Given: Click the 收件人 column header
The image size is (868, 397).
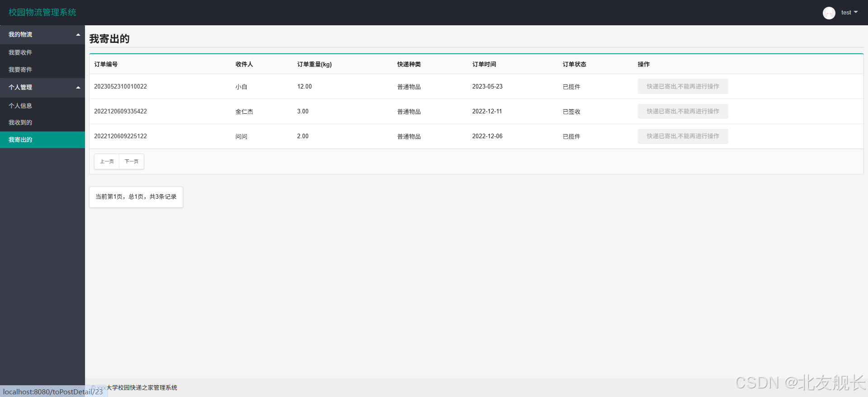Looking at the screenshot, I should click(x=244, y=64).
